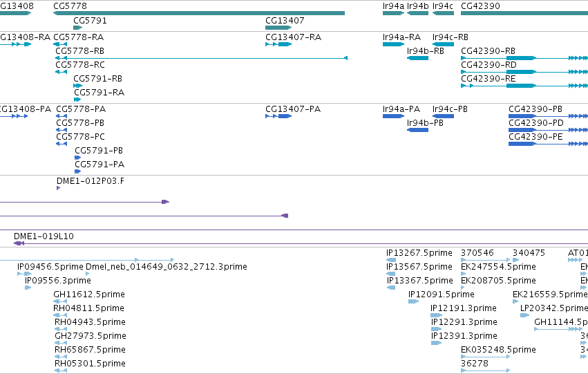Select the Ir94c-PB protein label
Viewport: 588px width, 374px height.
click(x=450, y=109)
